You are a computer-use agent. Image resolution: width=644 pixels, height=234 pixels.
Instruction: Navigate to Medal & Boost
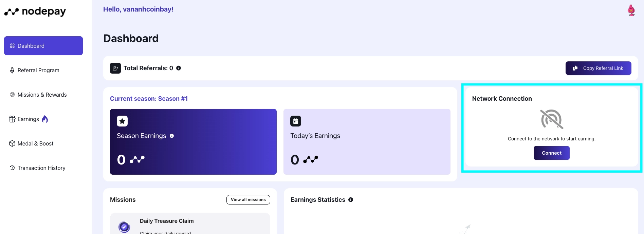click(35, 143)
